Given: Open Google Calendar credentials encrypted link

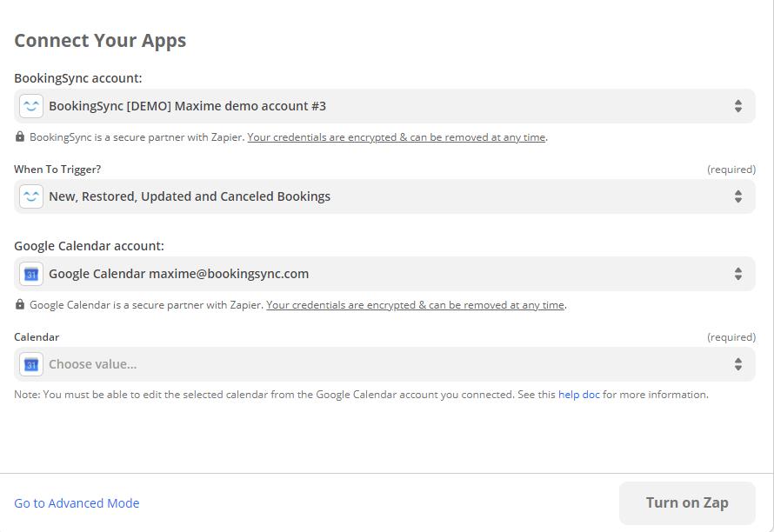Looking at the screenshot, I should tap(416, 305).
